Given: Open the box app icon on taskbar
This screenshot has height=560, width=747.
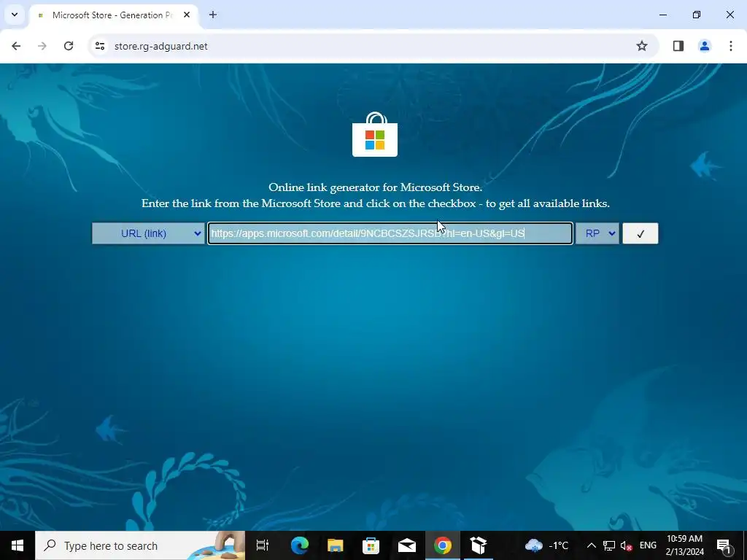Looking at the screenshot, I should click(479, 545).
